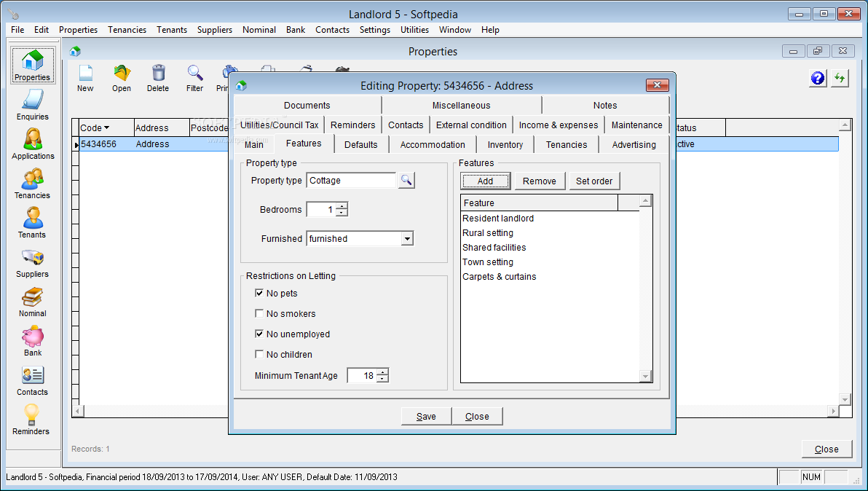Switch to the Advertising tab
Screen dimensions: 868x491
[634, 144]
